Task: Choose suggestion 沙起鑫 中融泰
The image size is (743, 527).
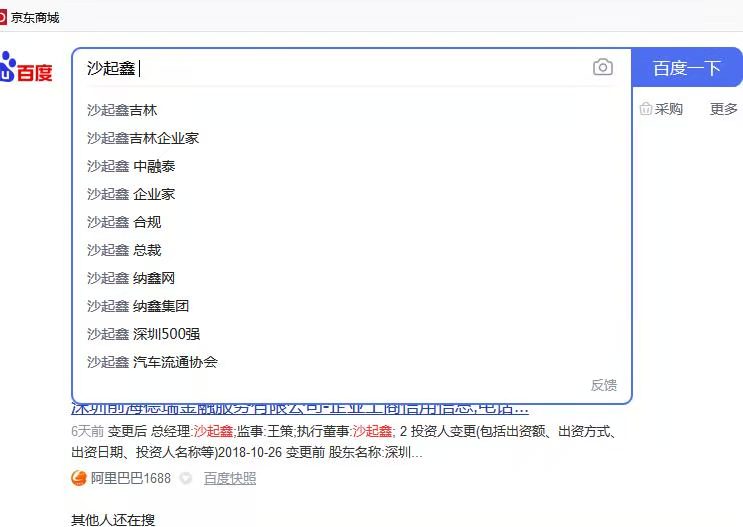Action: [x=131, y=166]
